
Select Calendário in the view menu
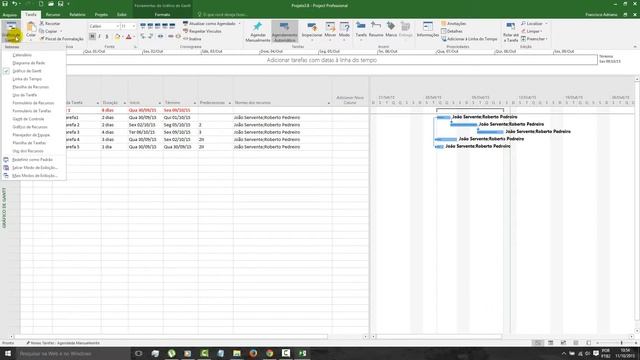tap(22, 55)
